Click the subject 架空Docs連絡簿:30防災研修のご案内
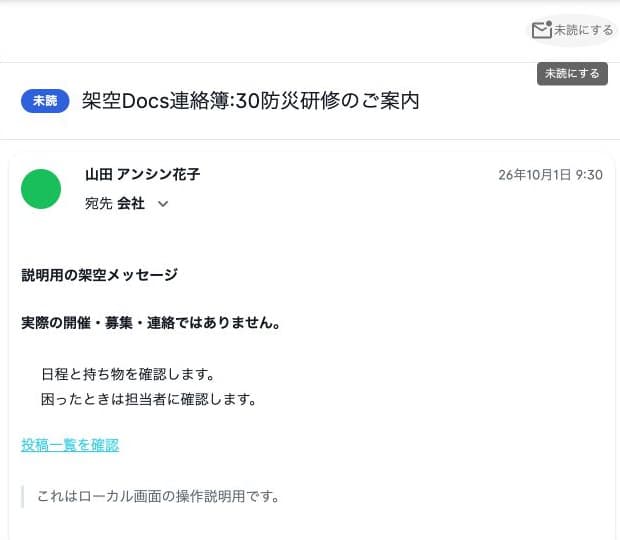Image resolution: width=620 pixels, height=540 pixels. 250,101
